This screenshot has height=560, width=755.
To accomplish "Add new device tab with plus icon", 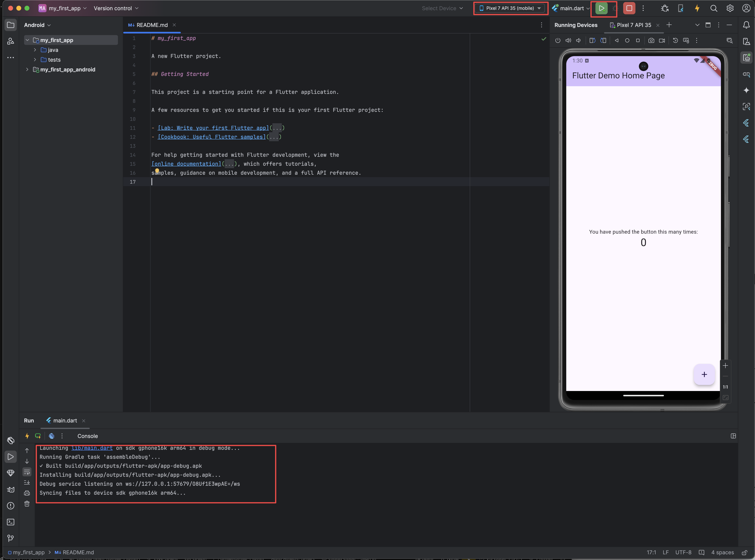I will [x=669, y=25].
